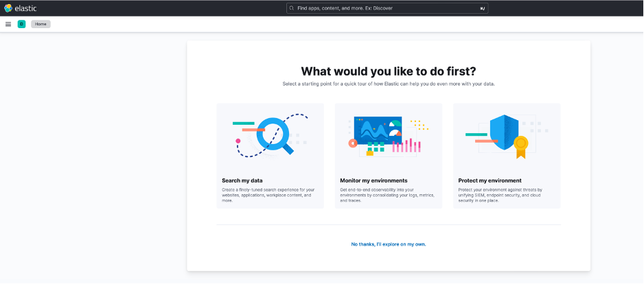Click the Elastic logo in header

pos(8,8)
